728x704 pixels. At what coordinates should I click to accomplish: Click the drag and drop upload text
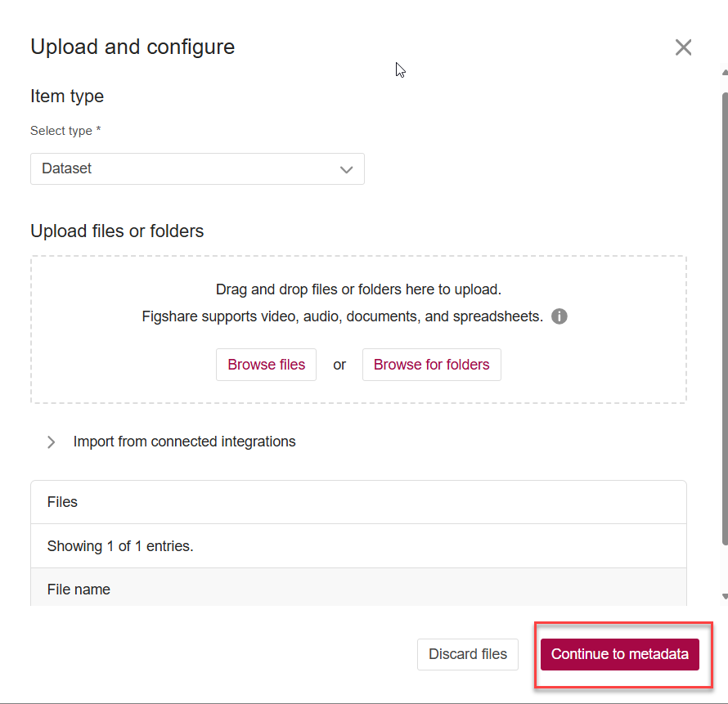pyautogui.click(x=358, y=289)
